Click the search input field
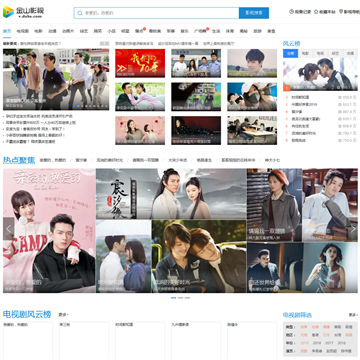The image size is (360, 360). [x=157, y=13]
